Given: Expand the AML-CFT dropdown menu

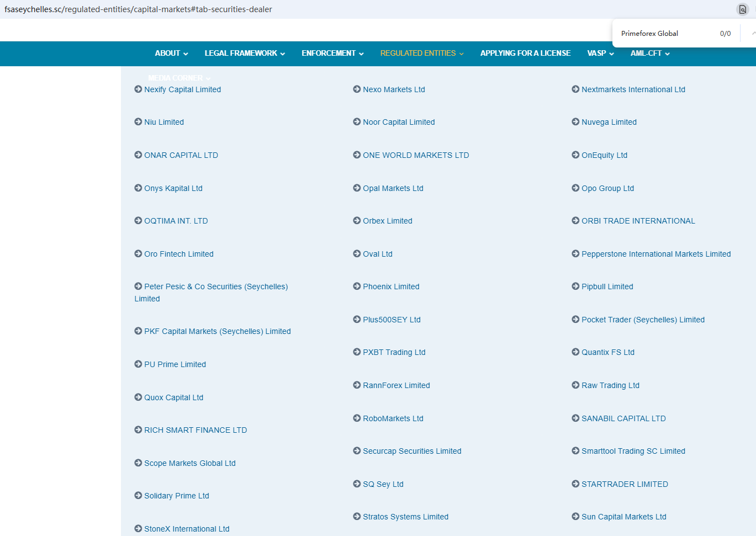Looking at the screenshot, I should click(x=650, y=53).
